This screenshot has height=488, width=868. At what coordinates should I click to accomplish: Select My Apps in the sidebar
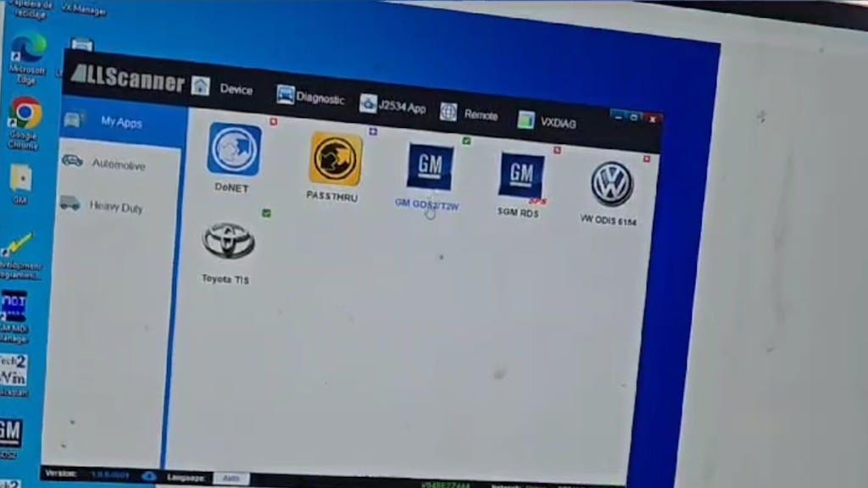pyautogui.click(x=121, y=122)
